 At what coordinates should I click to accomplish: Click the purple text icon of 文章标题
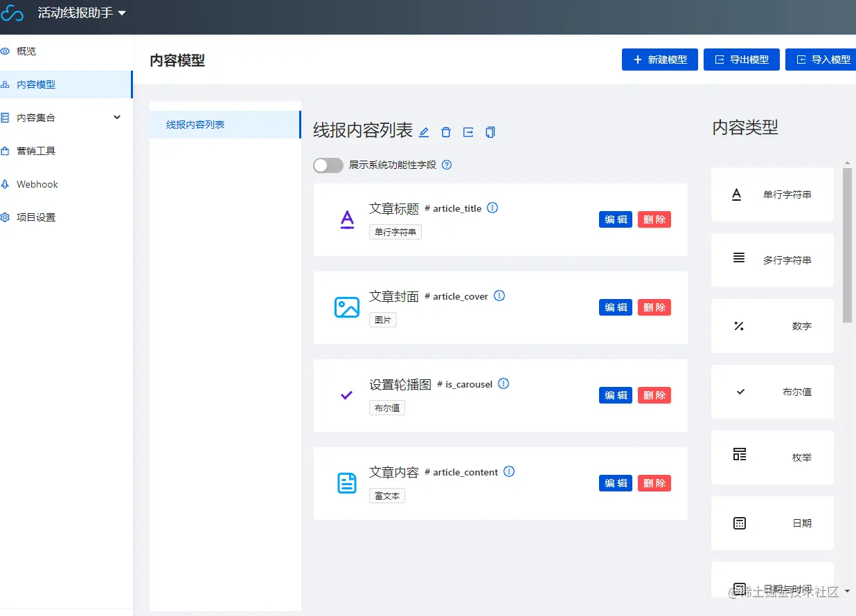pos(347,219)
